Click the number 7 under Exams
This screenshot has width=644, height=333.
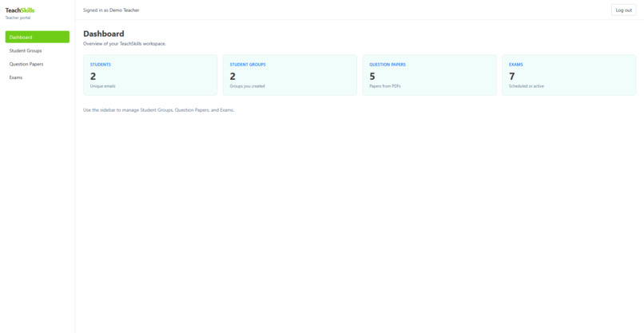[x=511, y=77]
